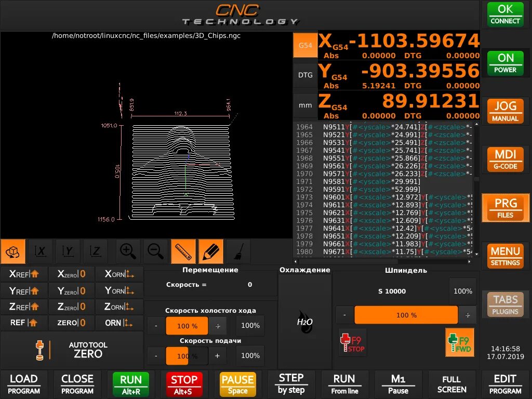Increase the spindle speed override with plus
The width and height of the screenshot is (532, 399).
tap(468, 315)
